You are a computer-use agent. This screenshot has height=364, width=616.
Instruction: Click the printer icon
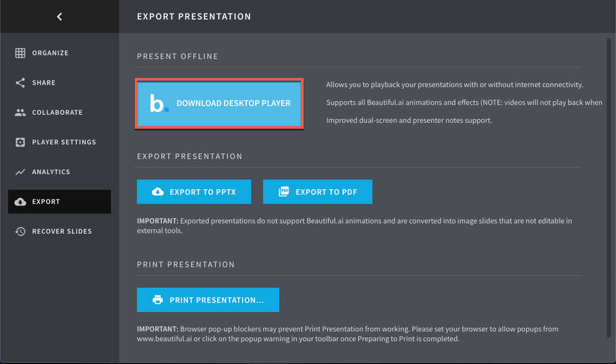158,300
